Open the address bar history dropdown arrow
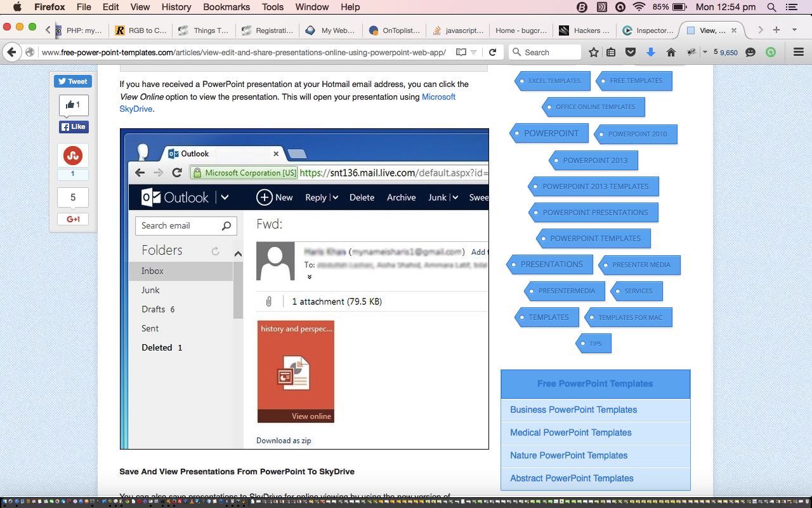Screen dimensions: 812x508 [x=473, y=52]
